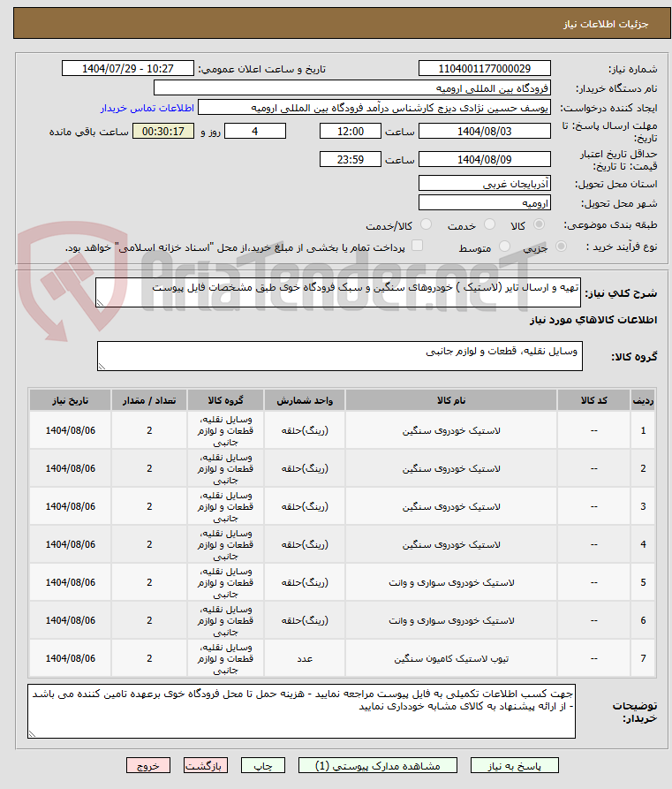
Task: Click the واحد شمارش column header
Action: coord(305,400)
